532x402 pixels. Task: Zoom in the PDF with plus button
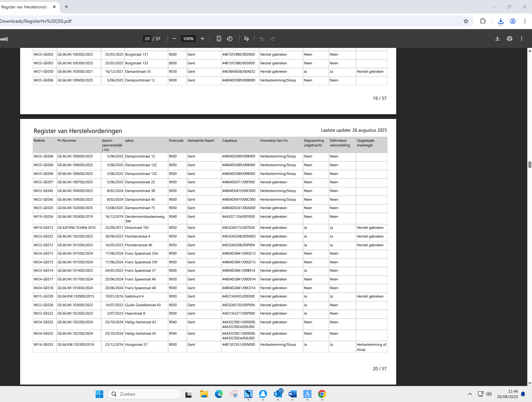202,39
